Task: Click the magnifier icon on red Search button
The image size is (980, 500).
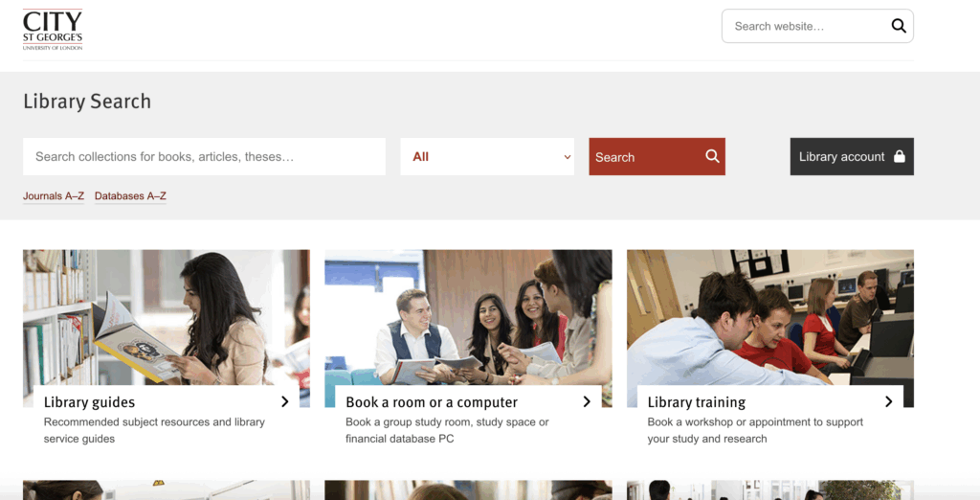Action: (712, 156)
